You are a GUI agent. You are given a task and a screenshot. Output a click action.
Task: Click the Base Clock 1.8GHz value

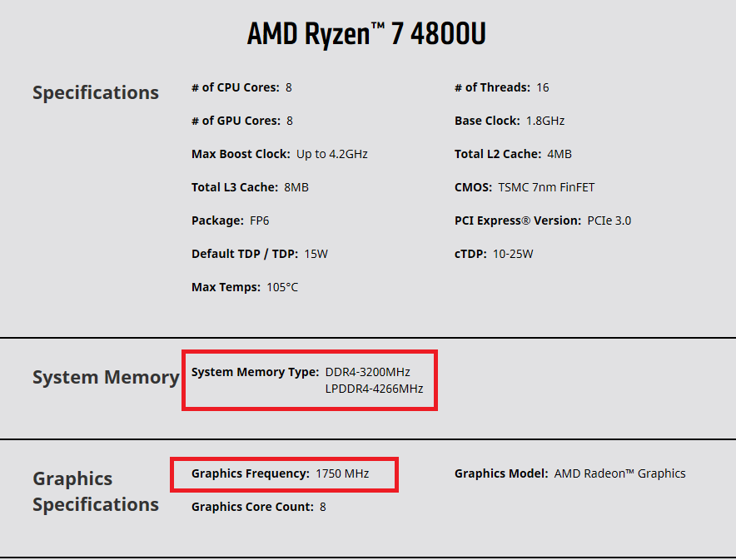point(545,121)
